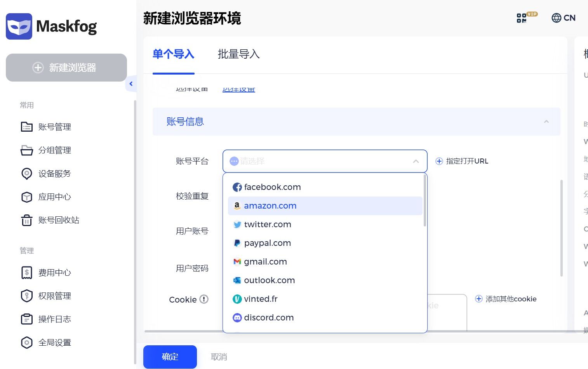Click the 账号回收站 trash icon
This screenshot has width=588, height=369.
(26, 220)
